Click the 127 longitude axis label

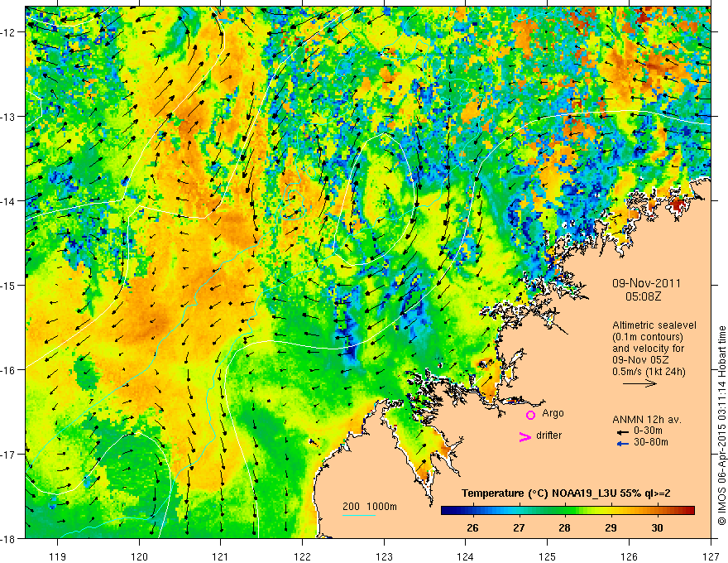[x=711, y=556]
